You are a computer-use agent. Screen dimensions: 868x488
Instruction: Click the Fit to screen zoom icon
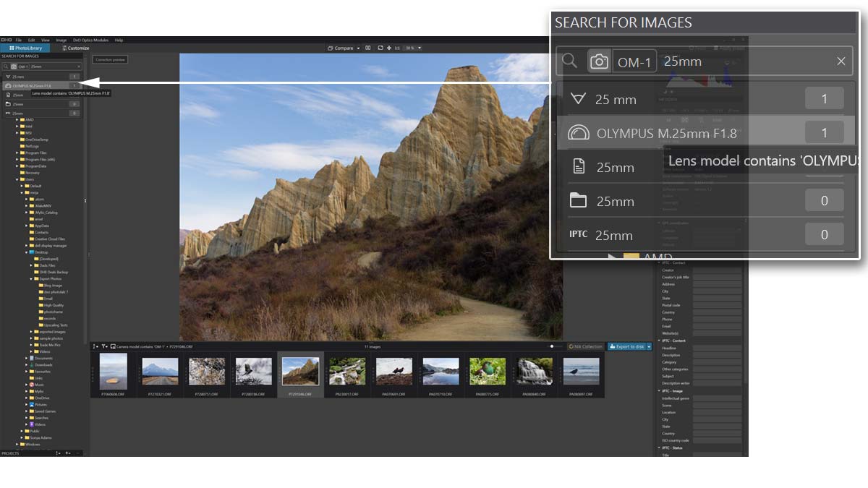click(x=381, y=48)
